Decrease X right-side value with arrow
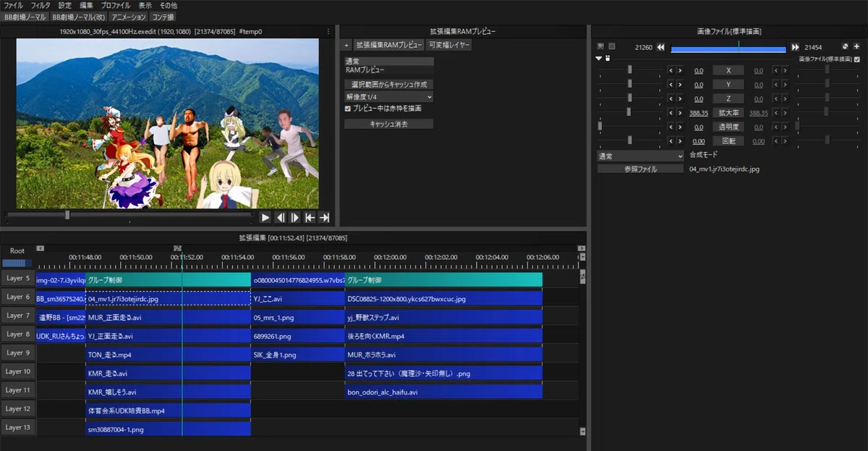Image resolution: width=868 pixels, height=451 pixels. tap(776, 70)
